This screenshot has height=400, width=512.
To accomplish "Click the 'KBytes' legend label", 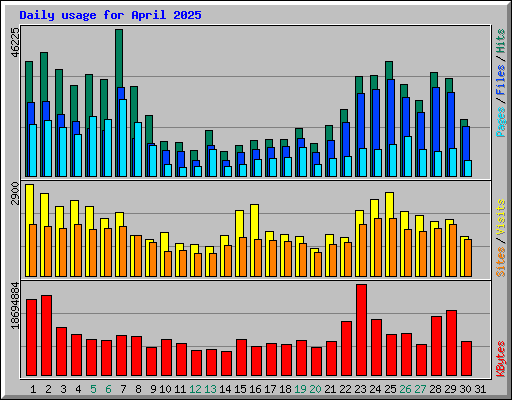I will [x=501, y=359].
